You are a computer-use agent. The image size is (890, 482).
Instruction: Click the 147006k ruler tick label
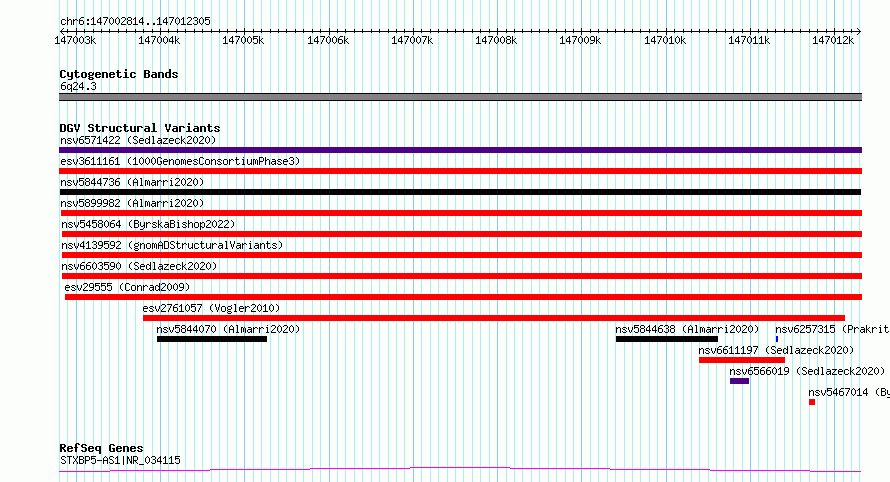coord(328,41)
